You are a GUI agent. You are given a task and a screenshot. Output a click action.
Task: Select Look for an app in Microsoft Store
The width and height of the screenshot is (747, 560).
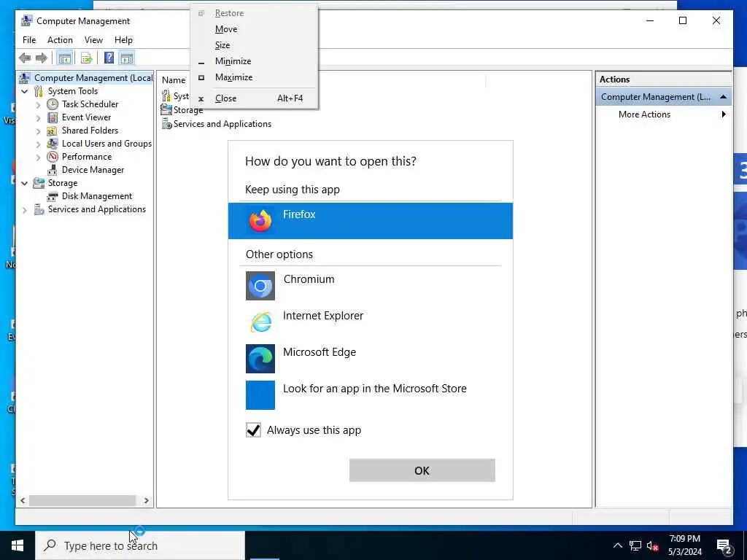tap(371, 394)
